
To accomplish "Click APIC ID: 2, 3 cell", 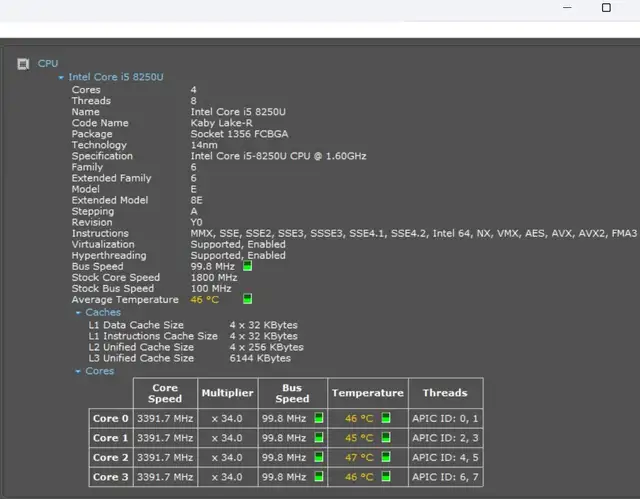I will (x=445, y=438).
